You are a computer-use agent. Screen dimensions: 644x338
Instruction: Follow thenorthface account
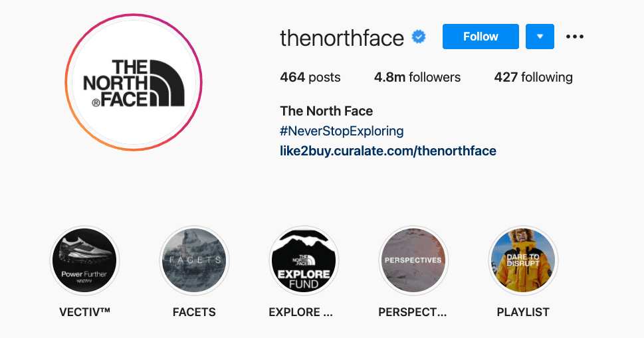pos(481,37)
